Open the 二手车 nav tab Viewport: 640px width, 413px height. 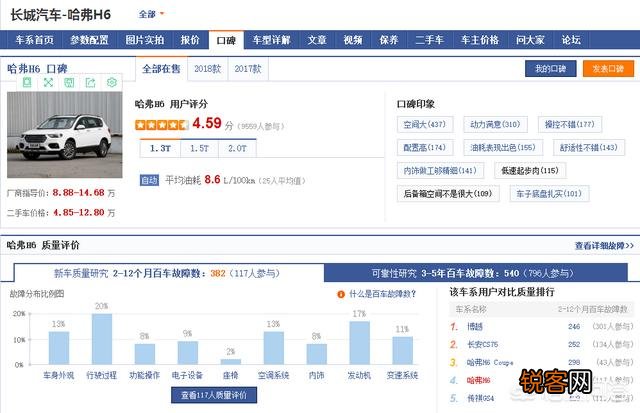point(429,40)
